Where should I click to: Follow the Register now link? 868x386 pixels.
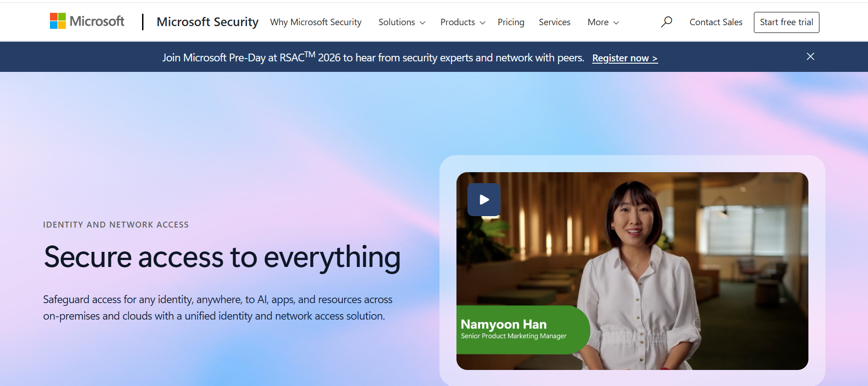(x=625, y=58)
